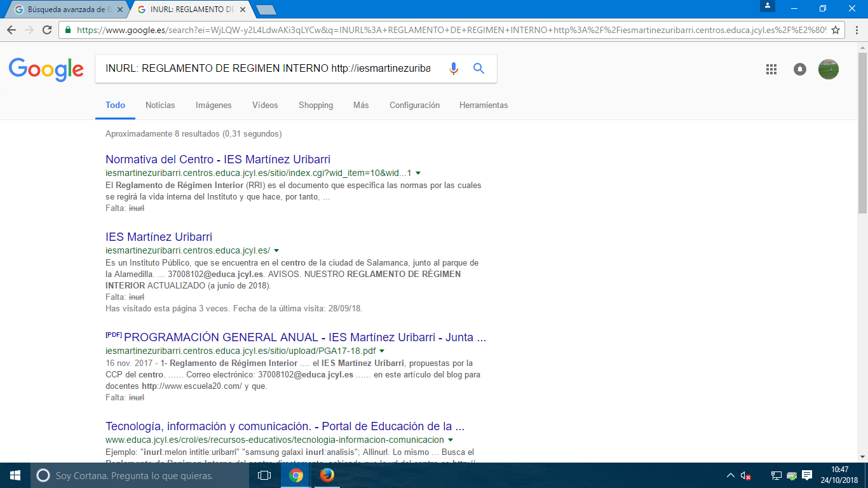The height and width of the screenshot is (488, 868).
Task: Open Chrome menu three dots
Action: (x=855, y=30)
